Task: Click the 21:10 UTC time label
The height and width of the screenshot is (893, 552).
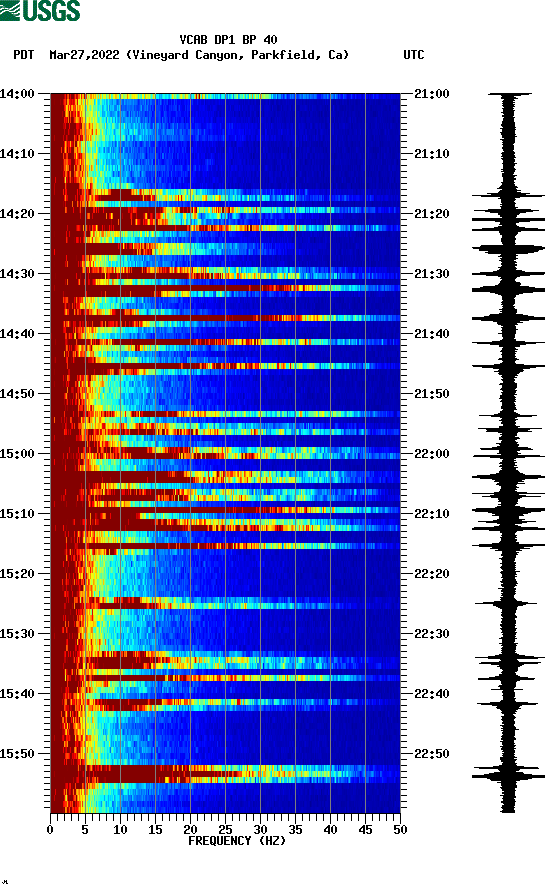Action: tap(432, 154)
